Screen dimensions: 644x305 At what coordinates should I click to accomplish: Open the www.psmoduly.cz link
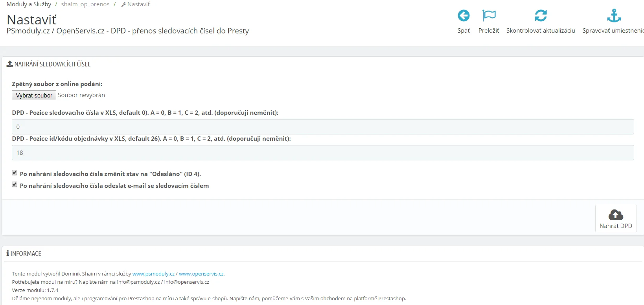pyautogui.click(x=153, y=274)
